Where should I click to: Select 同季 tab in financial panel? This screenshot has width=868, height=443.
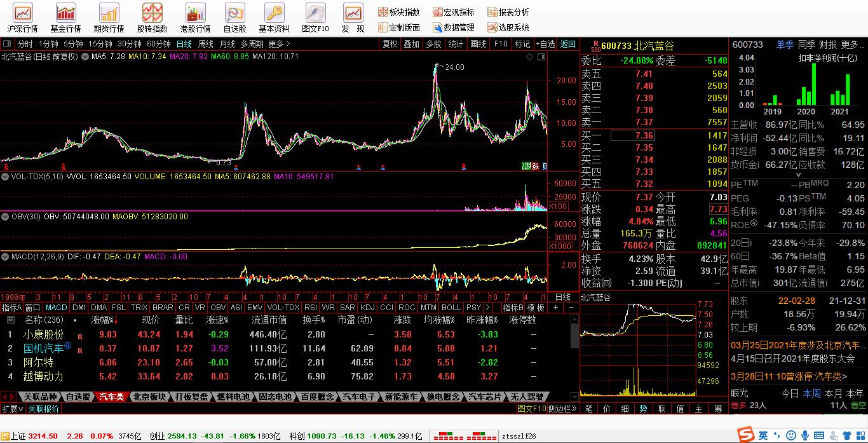(x=806, y=44)
